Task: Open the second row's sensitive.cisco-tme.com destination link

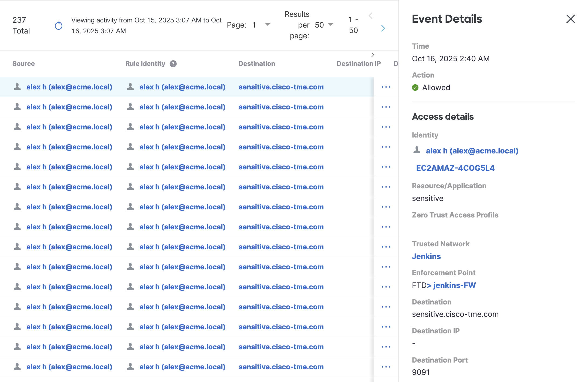Action: [281, 107]
